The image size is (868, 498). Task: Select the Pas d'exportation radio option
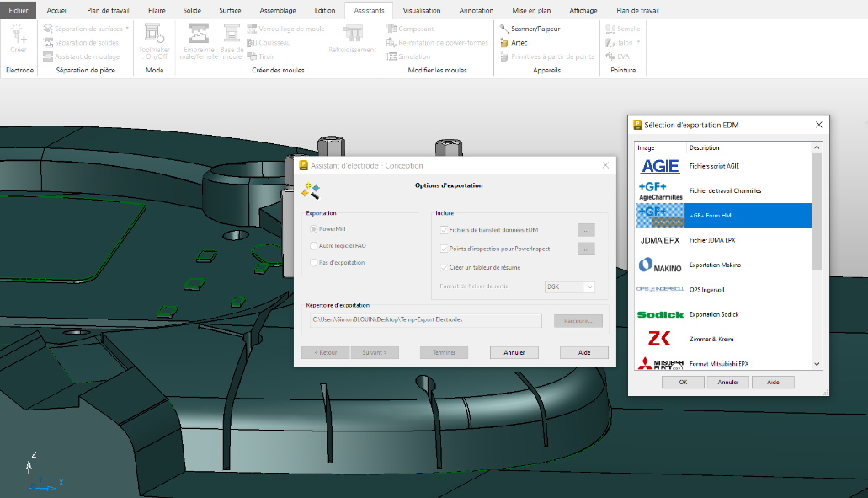tap(315, 263)
